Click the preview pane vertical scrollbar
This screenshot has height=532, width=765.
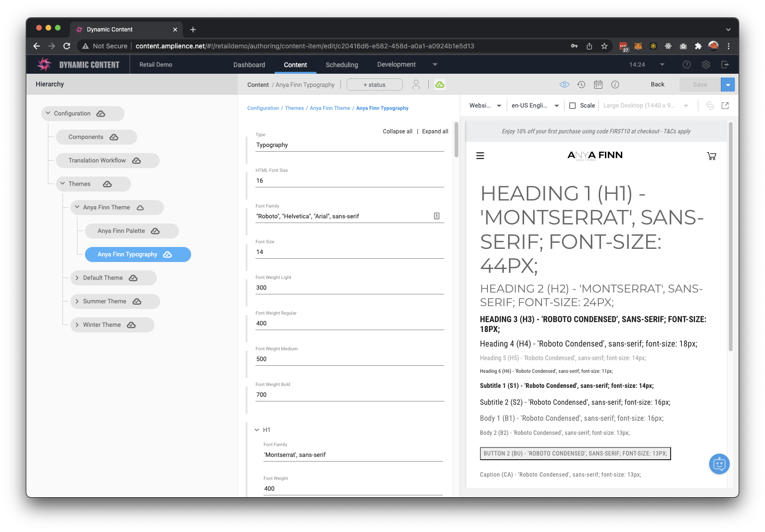[730, 236]
